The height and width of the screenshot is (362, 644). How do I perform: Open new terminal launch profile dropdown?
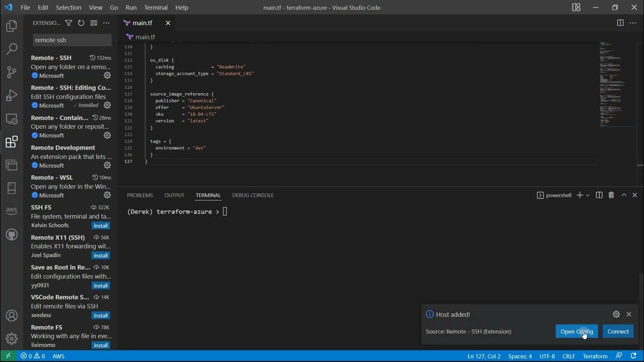coord(588,195)
